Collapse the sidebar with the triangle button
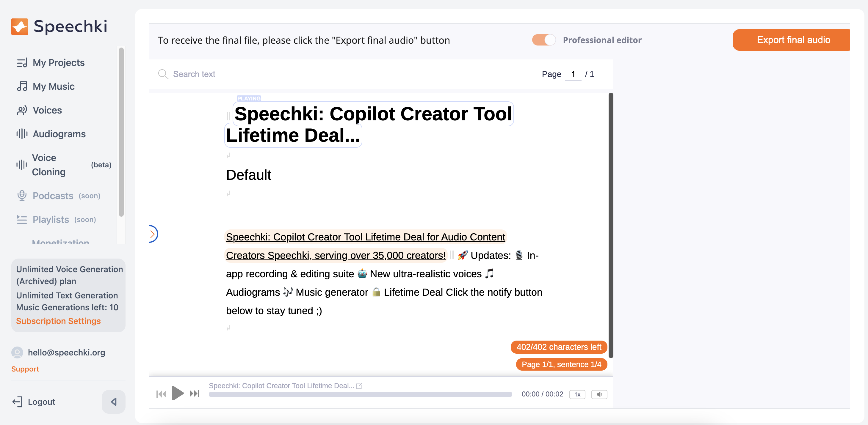Image resolution: width=868 pixels, height=425 pixels. click(114, 402)
